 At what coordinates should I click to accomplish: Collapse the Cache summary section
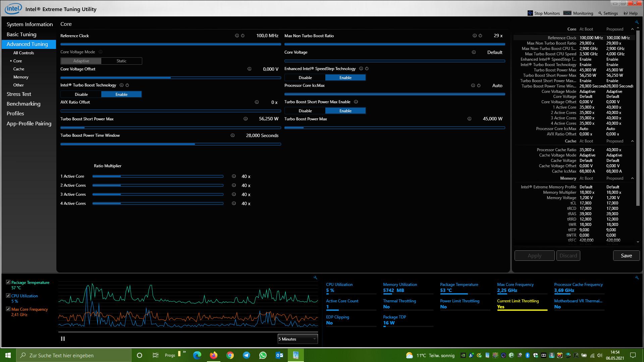click(x=632, y=141)
